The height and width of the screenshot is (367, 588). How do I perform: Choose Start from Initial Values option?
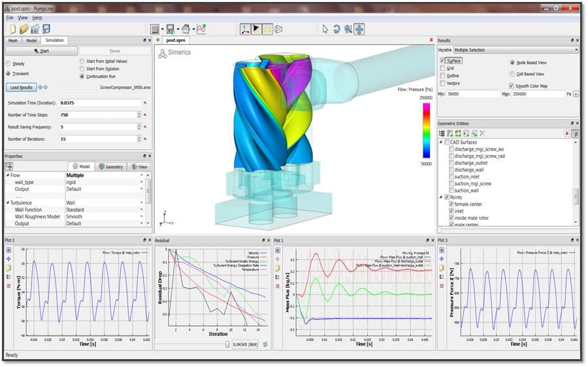coord(82,61)
